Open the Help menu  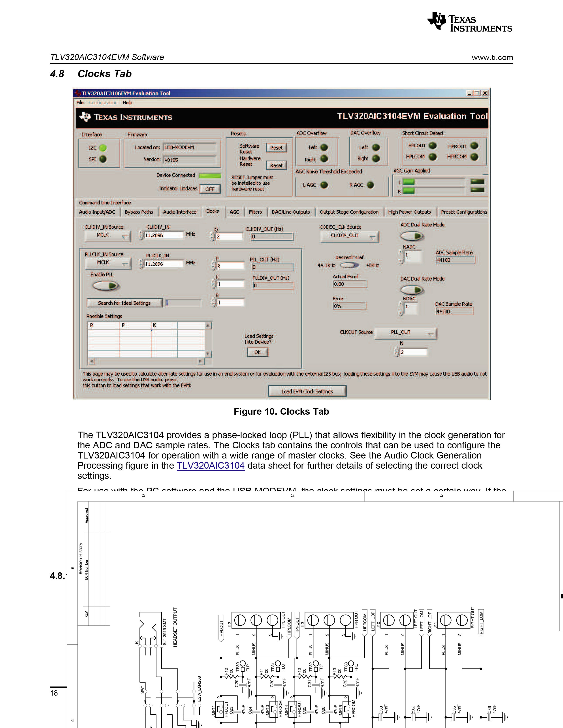pos(127,103)
